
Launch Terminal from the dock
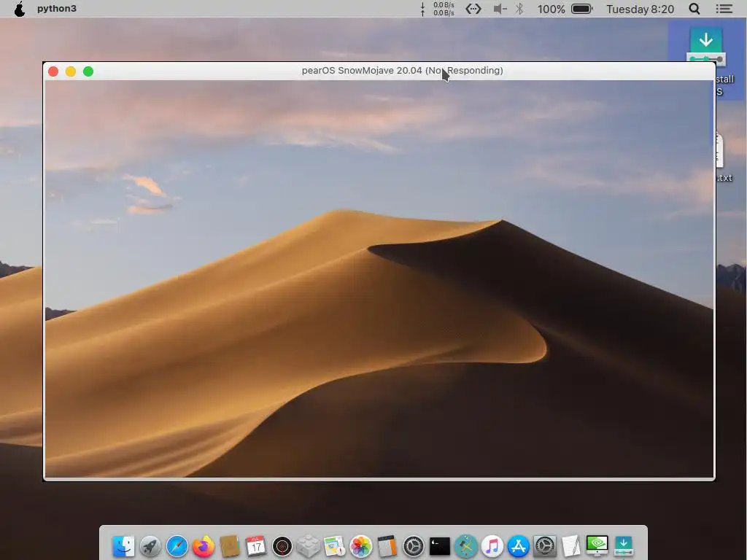pyautogui.click(x=439, y=545)
